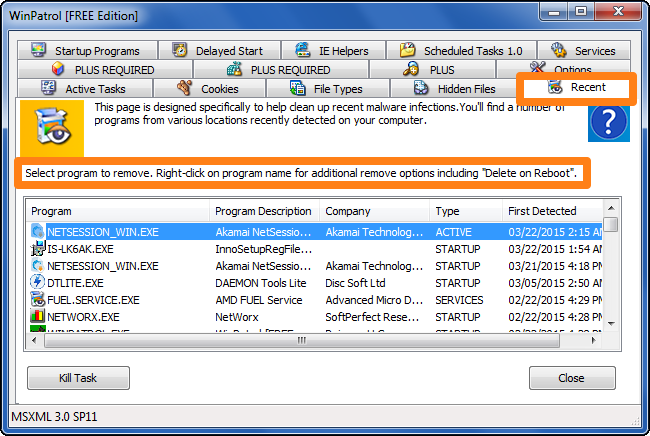Image resolution: width=650 pixels, height=436 pixels.
Task: Click the Scheduled Tasks calendar icon
Action: click(407, 50)
